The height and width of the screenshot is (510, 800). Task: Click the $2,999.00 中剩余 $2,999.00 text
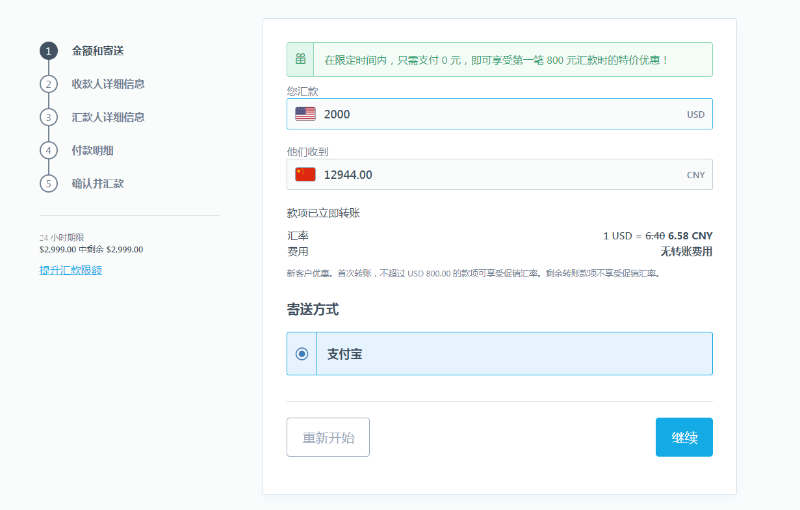pyautogui.click(x=91, y=249)
